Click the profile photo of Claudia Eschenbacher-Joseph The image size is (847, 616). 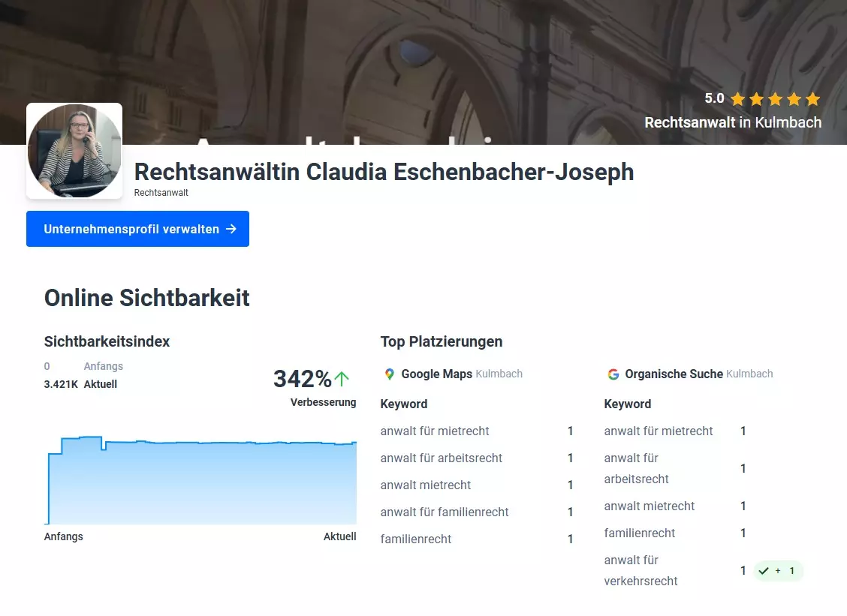pyautogui.click(x=74, y=149)
